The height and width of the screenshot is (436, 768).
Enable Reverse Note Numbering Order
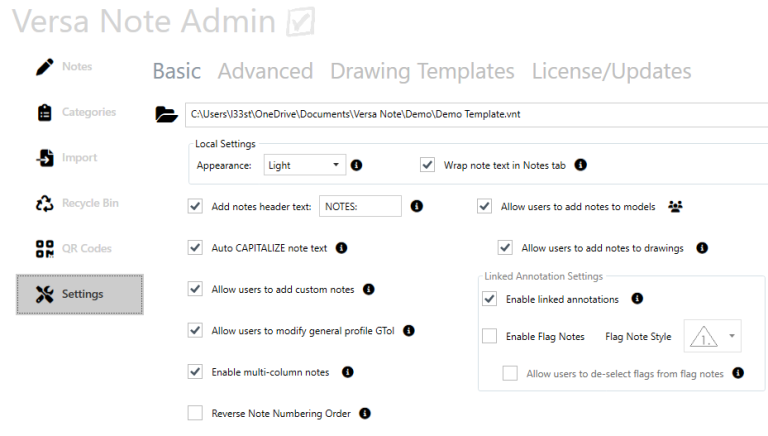195,413
